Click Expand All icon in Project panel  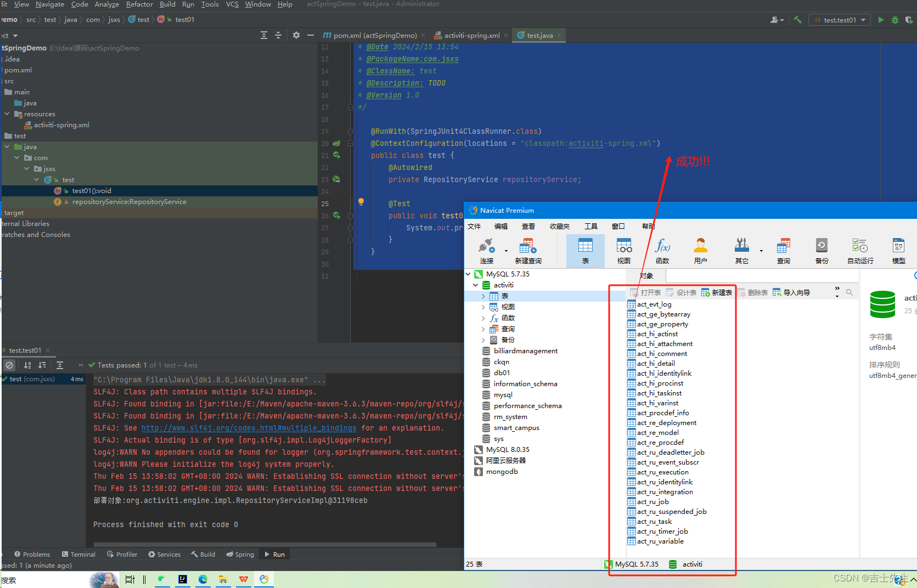point(264,35)
